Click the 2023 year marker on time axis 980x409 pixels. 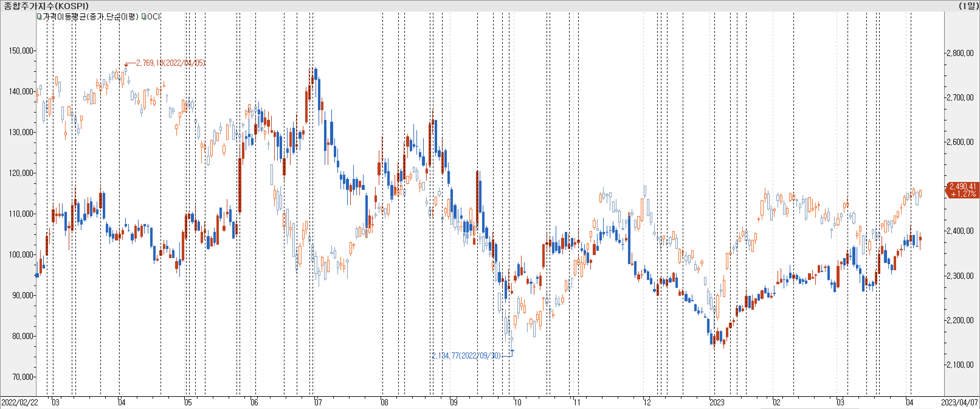(717, 403)
